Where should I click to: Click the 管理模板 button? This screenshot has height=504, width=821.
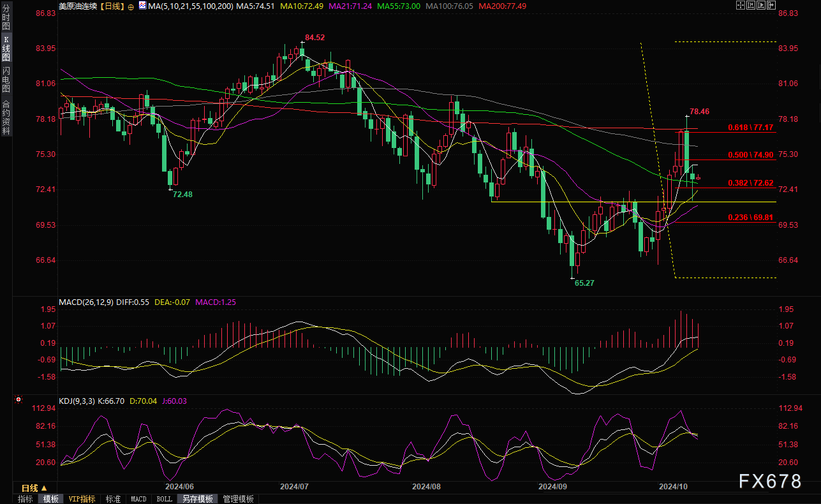(239, 499)
